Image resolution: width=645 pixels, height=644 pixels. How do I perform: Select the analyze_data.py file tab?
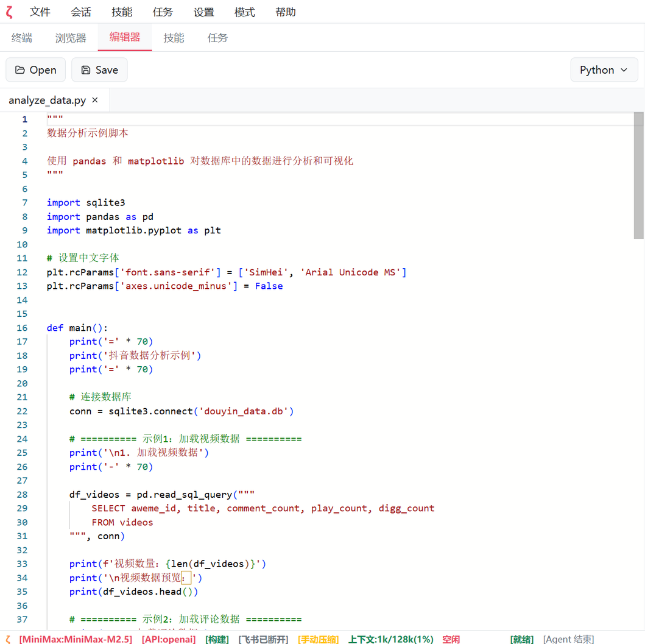pos(47,100)
